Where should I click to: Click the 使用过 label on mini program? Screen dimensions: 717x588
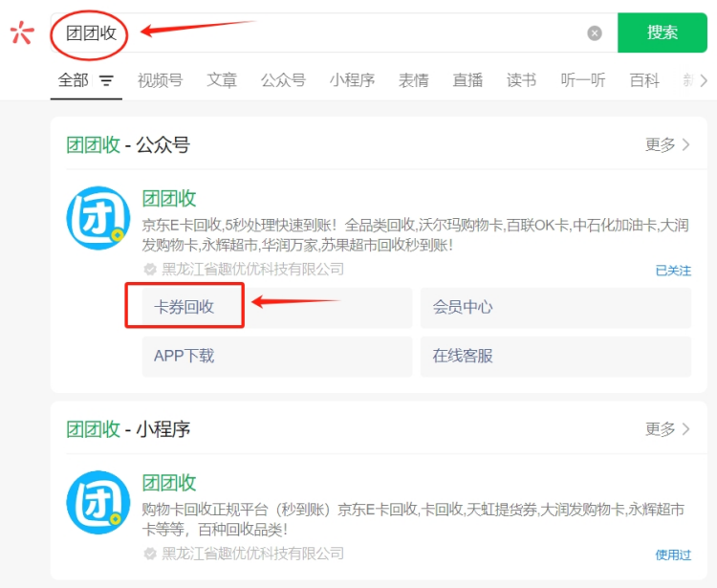673,555
